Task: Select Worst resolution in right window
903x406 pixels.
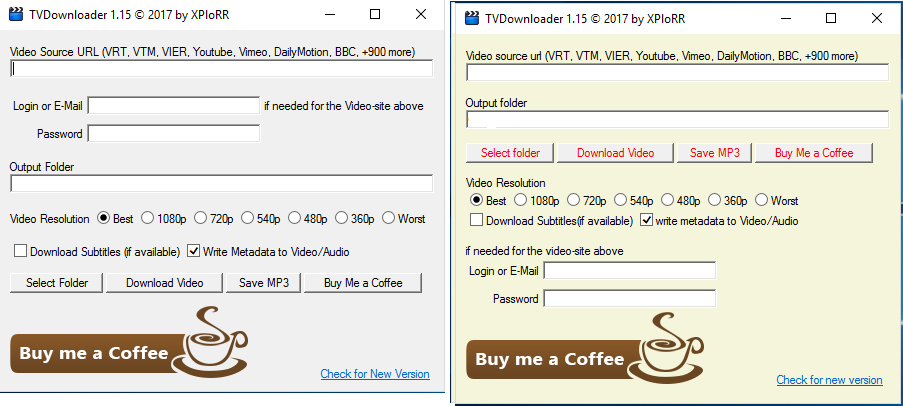Action: pos(761,200)
